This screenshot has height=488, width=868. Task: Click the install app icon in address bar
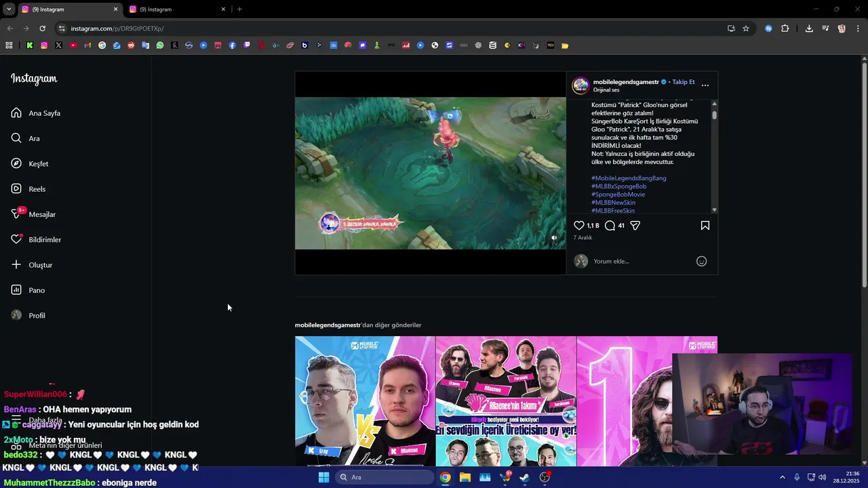[x=731, y=28]
